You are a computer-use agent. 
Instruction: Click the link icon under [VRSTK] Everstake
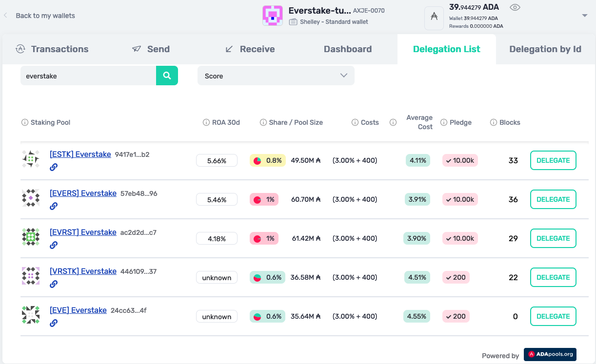(x=54, y=284)
